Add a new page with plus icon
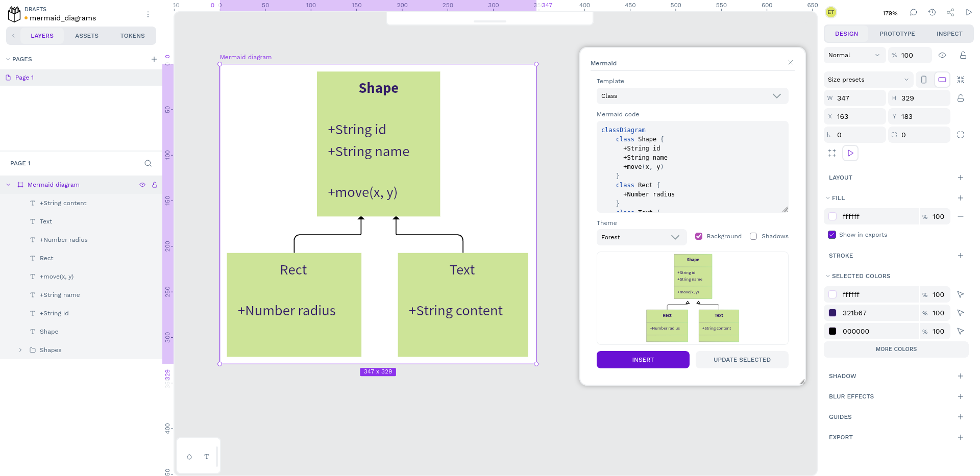This screenshot has width=980, height=476. click(x=154, y=59)
